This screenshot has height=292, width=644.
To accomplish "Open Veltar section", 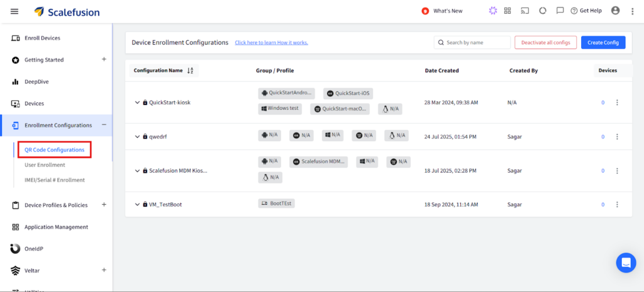I will (x=32, y=271).
